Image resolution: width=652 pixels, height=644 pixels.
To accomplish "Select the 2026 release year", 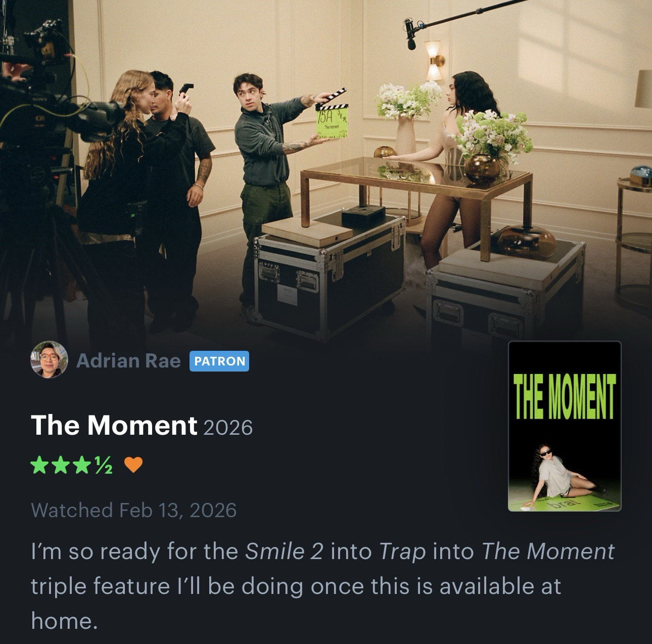I will pos(228,428).
